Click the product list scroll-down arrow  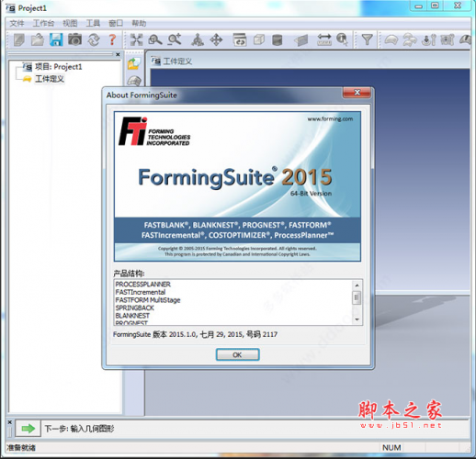357,319
